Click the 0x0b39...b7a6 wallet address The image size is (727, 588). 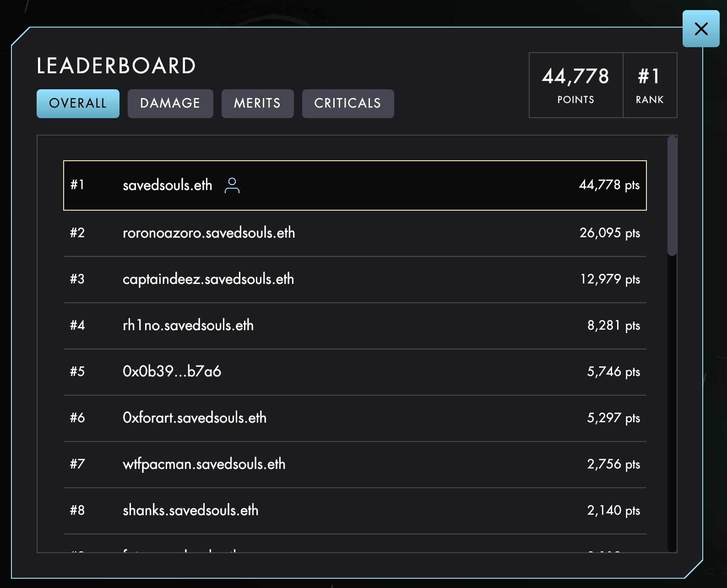172,371
